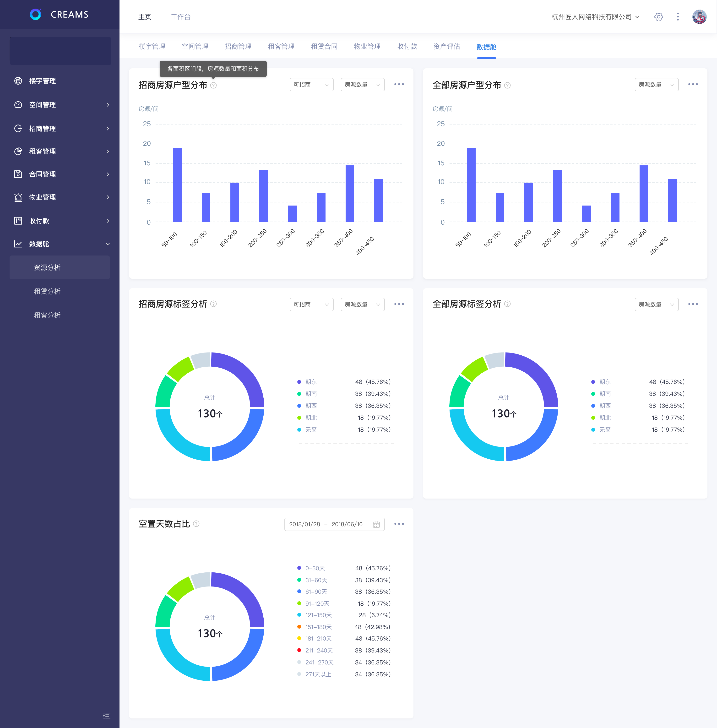
Task: Open 可招商 dropdown in 招商房源户型分布 card
Action: (311, 85)
